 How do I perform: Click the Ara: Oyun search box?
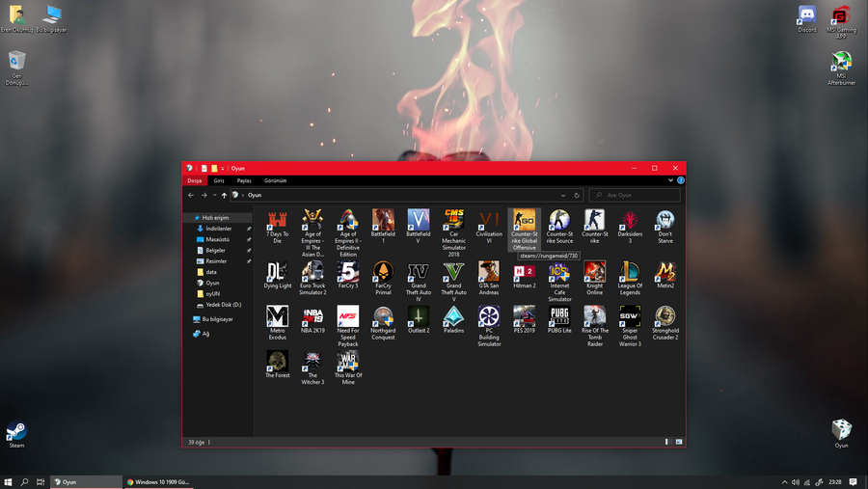[x=635, y=195]
